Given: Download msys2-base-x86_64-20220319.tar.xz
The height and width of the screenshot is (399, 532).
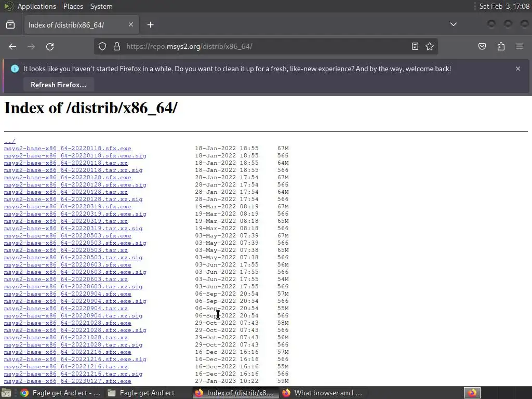Looking at the screenshot, I should [66, 221].
